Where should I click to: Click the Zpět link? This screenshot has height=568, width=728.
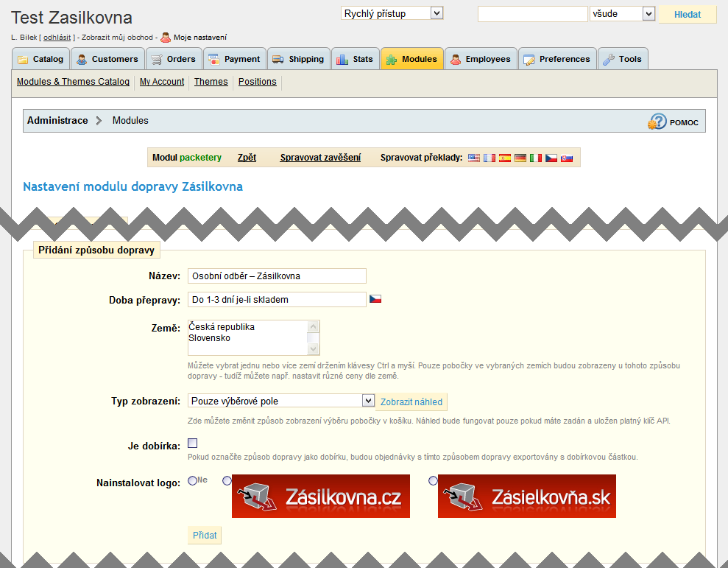tap(247, 158)
